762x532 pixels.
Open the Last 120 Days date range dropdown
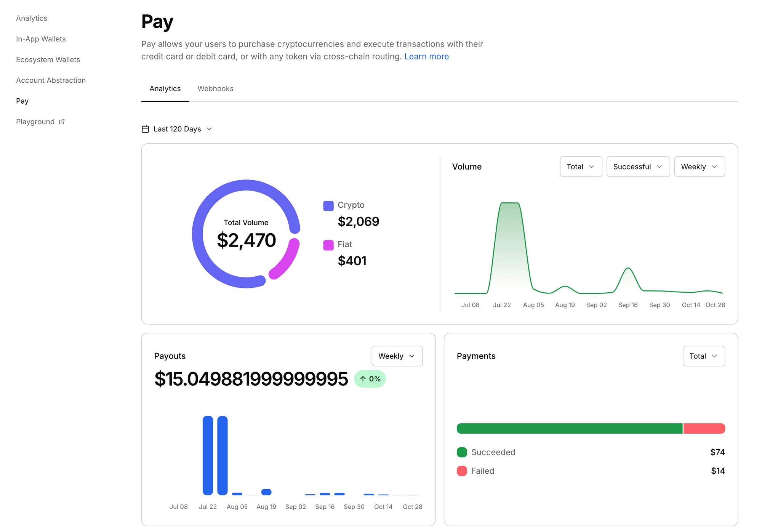coord(177,129)
